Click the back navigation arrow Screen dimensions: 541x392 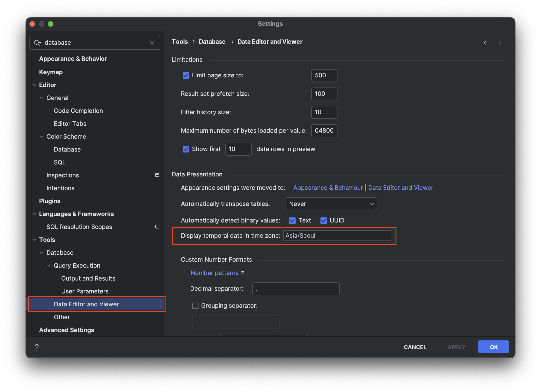(486, 43)
